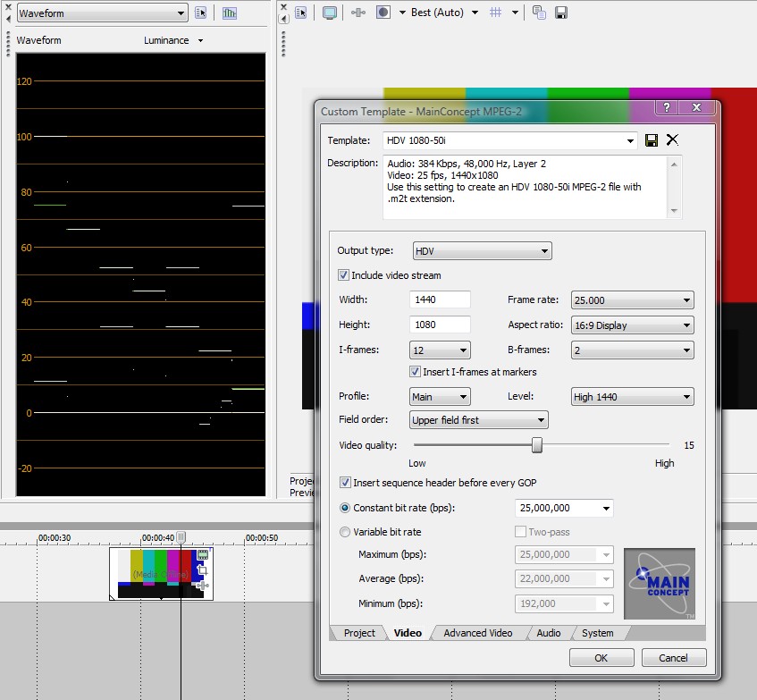Open the event FX icon on the timeline clip
This screenshot has height=700, width=757.
(x=202, y=586)
